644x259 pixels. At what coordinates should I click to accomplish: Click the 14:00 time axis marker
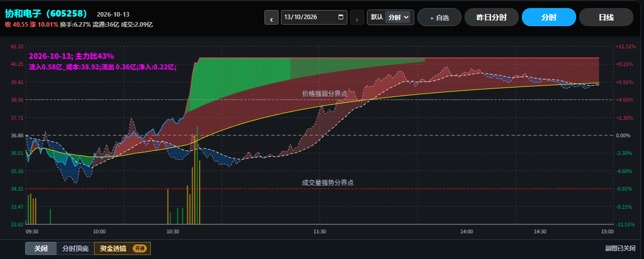pos(467,231)
